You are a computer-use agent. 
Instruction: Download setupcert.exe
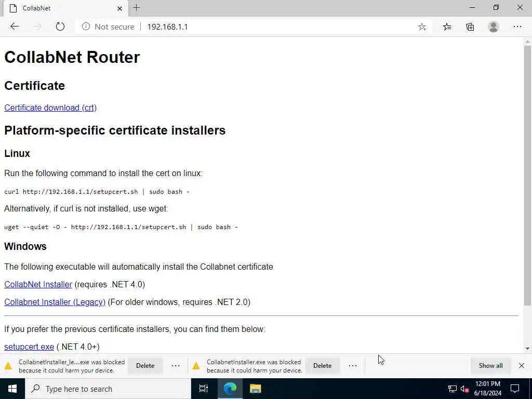(29, 347)
